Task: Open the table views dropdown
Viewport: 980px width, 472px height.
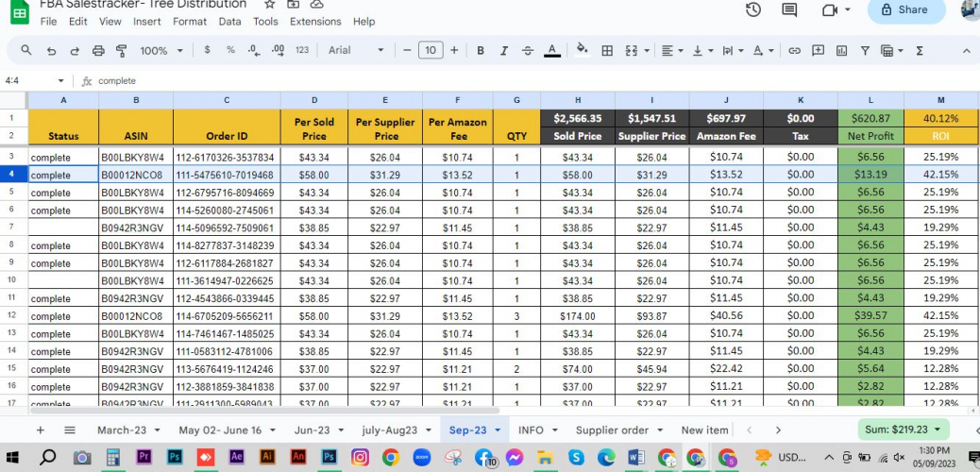Action: tap(891, 51)
